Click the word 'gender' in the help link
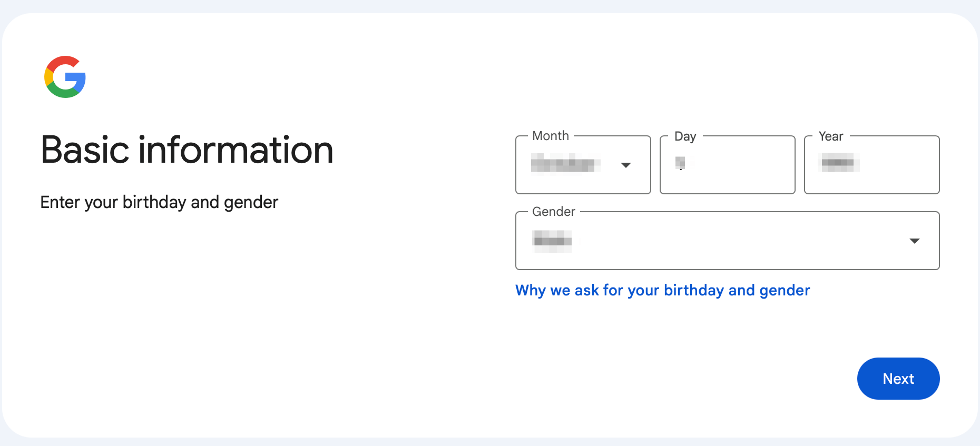 [784, 291]
